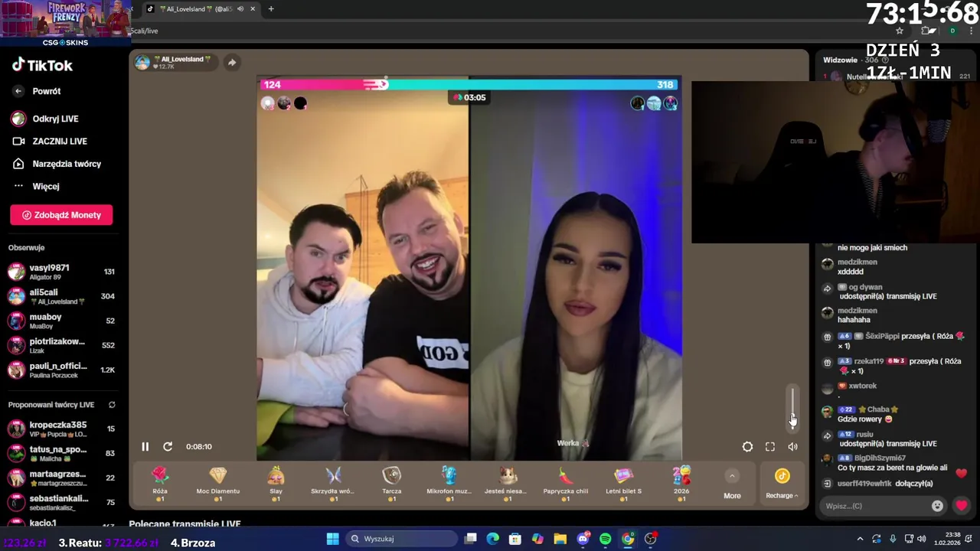Select the Ali_LoveIsland browser tab
This screenshot has width=980, height=551.
(201, 9)
